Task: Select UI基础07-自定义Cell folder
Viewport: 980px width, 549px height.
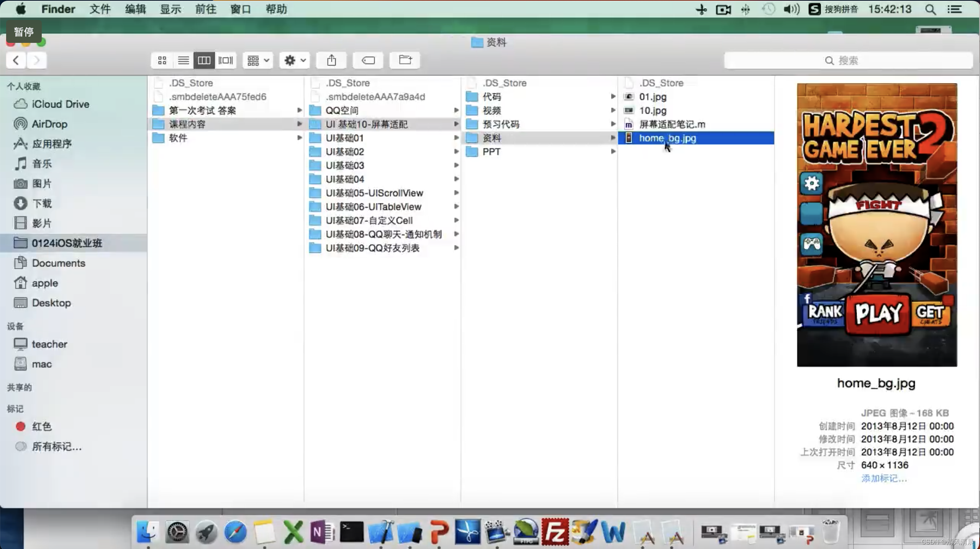Action: [382, 221]
